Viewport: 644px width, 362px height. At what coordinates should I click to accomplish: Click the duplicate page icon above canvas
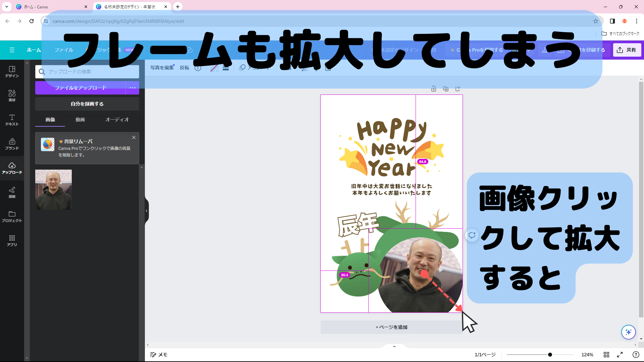click(x=446, y=89)
